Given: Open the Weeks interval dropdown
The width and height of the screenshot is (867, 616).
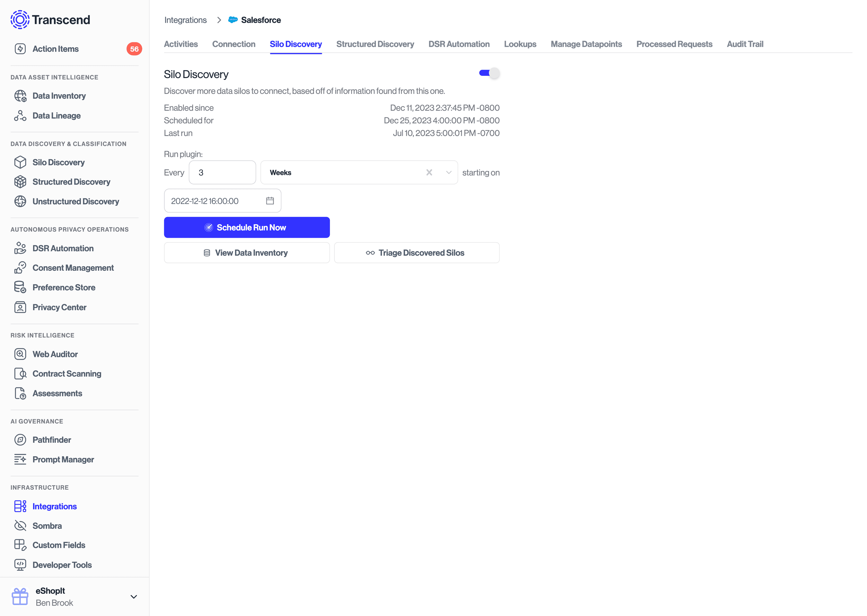Looking at the screenshot, I should 449,172.
